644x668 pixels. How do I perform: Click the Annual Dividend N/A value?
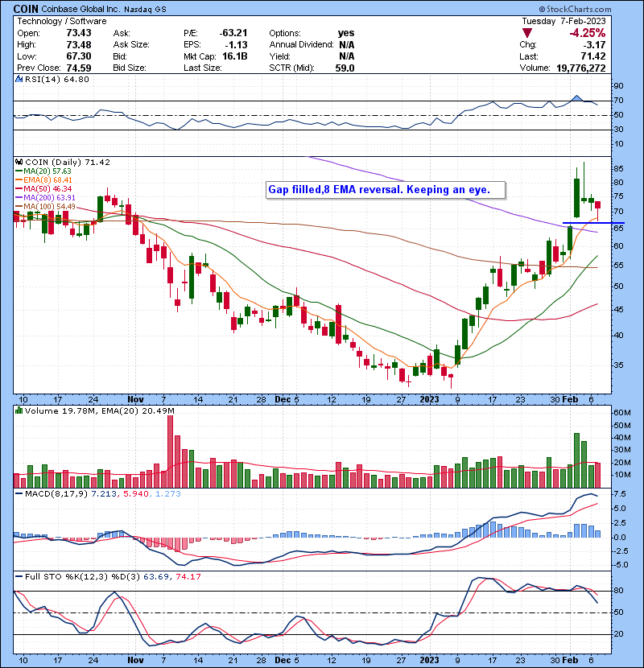click(x=347, y=44)
